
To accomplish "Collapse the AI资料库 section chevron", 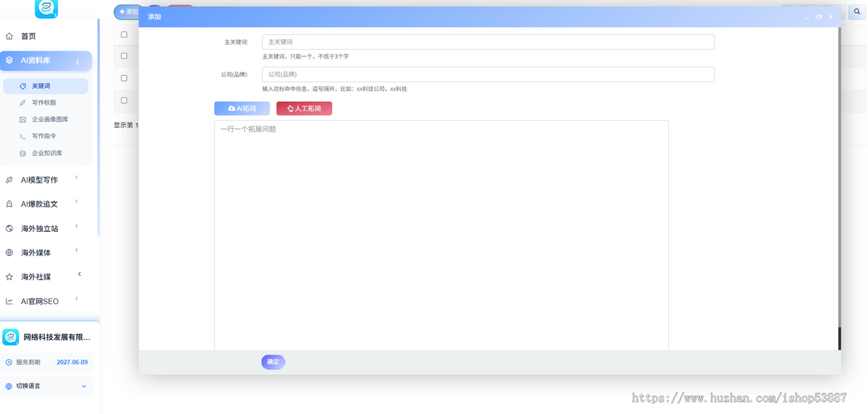I will 77,62.
